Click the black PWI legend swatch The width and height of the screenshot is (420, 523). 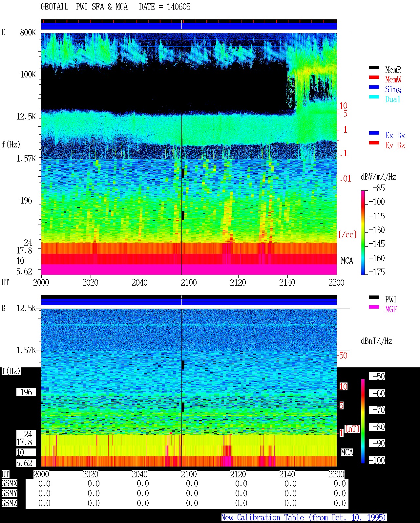374,297
